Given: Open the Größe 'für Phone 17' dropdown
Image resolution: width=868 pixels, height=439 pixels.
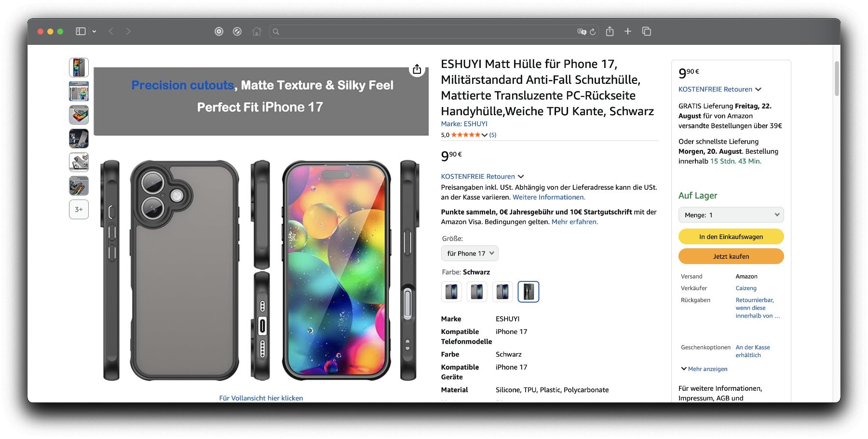Looking at the screenshot, I should 470,253.
